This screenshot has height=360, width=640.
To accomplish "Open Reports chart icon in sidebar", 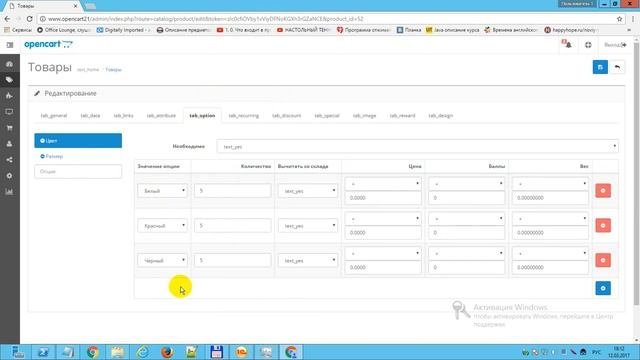I will pyautogui.click(x=9, y=192).
